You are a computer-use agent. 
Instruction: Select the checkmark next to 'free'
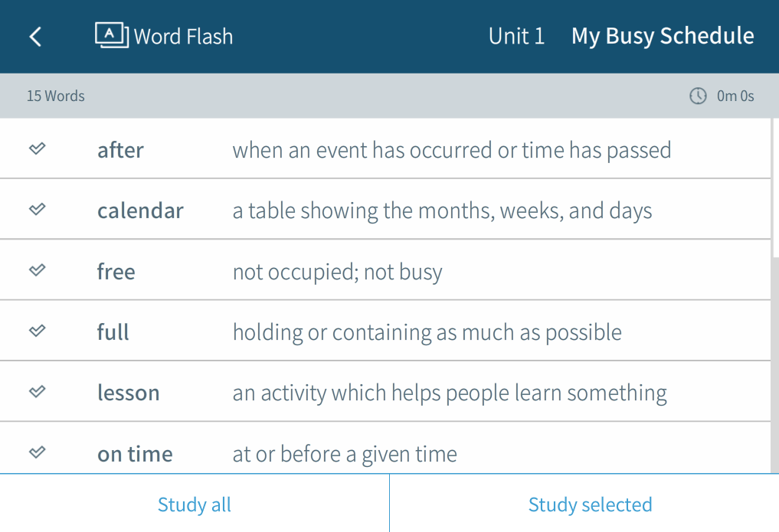(37, 270)
